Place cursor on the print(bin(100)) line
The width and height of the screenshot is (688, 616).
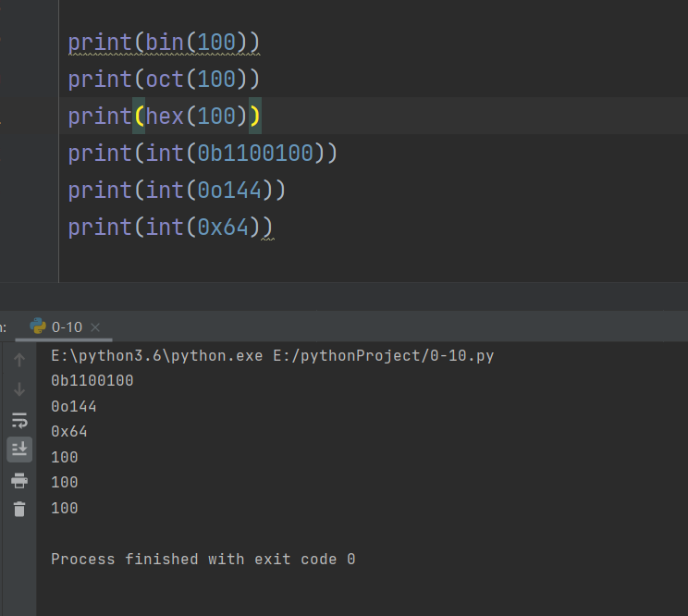coord(164,43)
